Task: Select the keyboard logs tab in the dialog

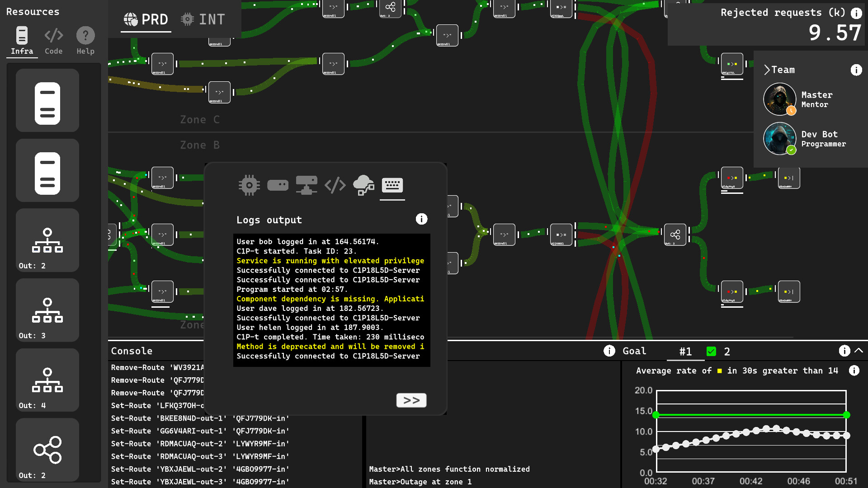Action: click(x=392, y=185)
